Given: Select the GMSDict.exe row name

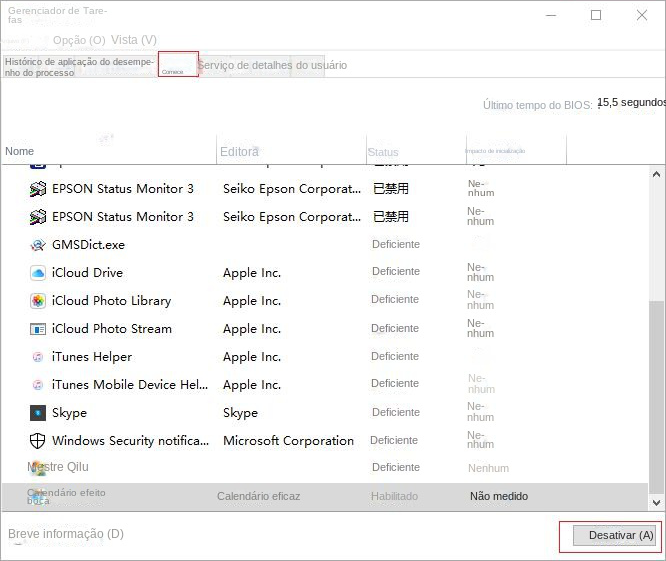Looking at the screenshot, I should (x=88, y=245).
